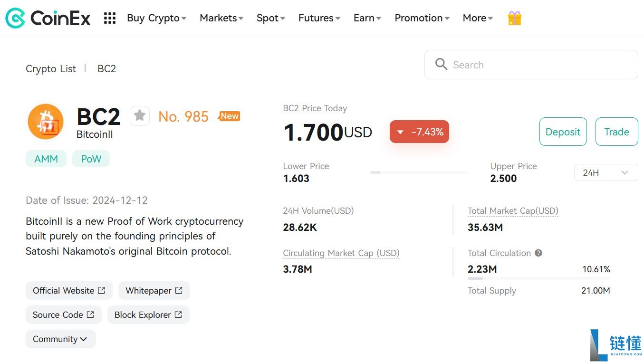
Task: Click the No. 985 rank text
Action: [183, 116]
